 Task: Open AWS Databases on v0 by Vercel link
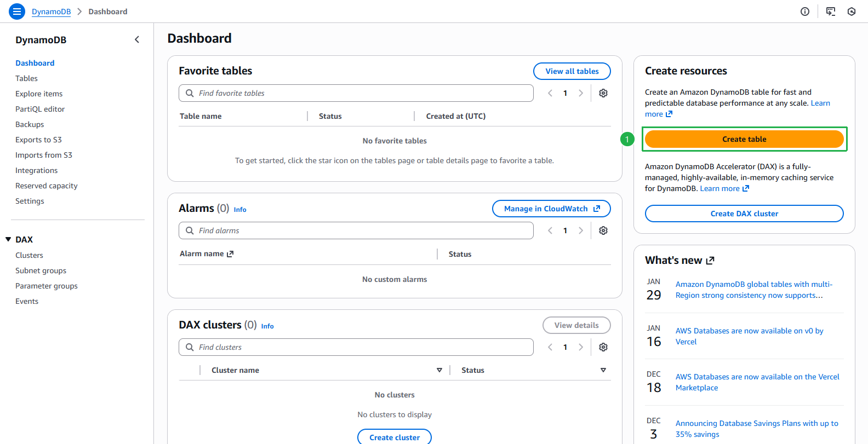(x=750, y=336)
